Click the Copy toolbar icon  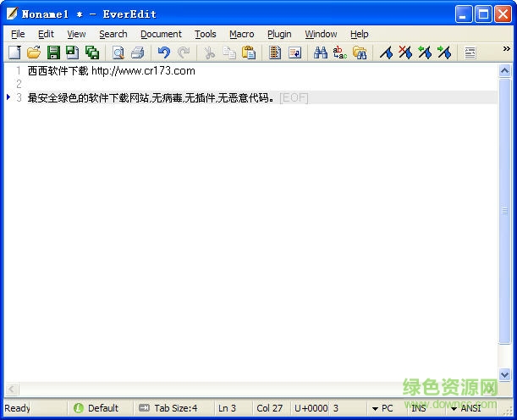point(229,52)
